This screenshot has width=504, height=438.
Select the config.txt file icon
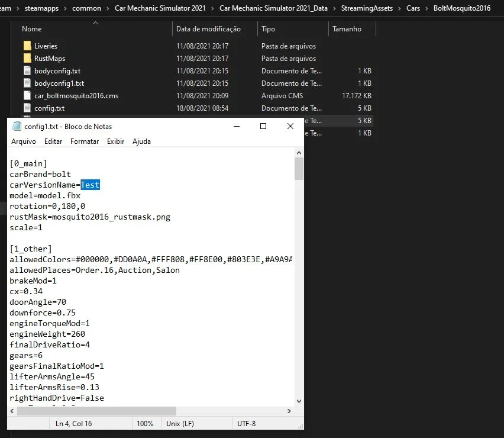coord(27,108)
